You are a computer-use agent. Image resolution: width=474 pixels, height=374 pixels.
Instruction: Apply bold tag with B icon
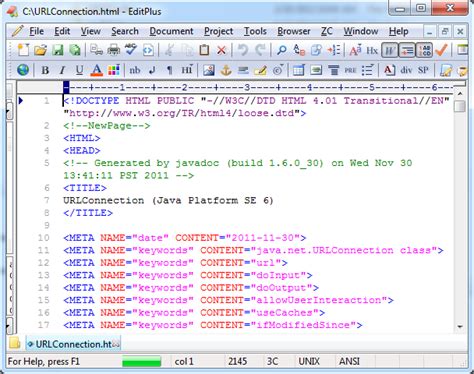click(45, 70)
